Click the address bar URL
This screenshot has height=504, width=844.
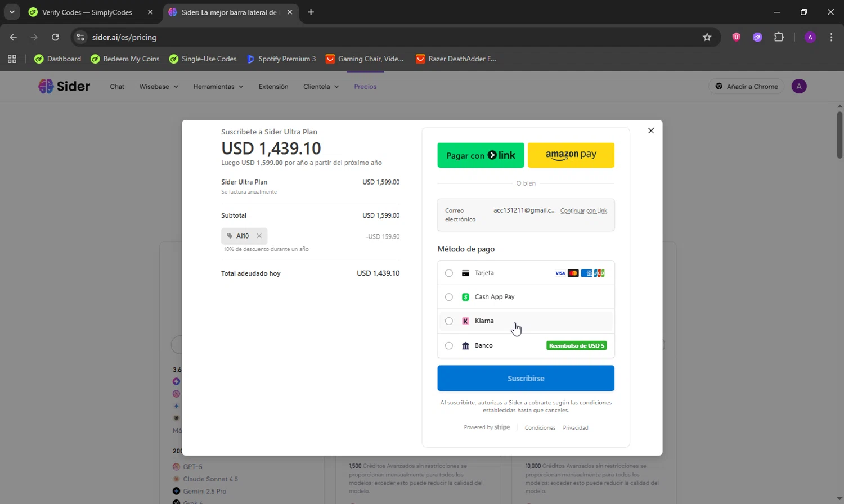pos(124,37)
